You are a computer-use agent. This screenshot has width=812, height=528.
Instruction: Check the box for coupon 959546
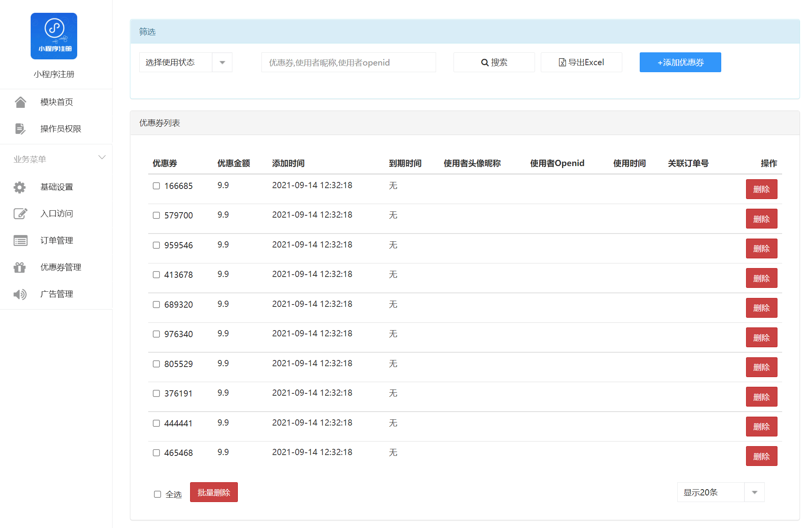[x=156, y=245]
